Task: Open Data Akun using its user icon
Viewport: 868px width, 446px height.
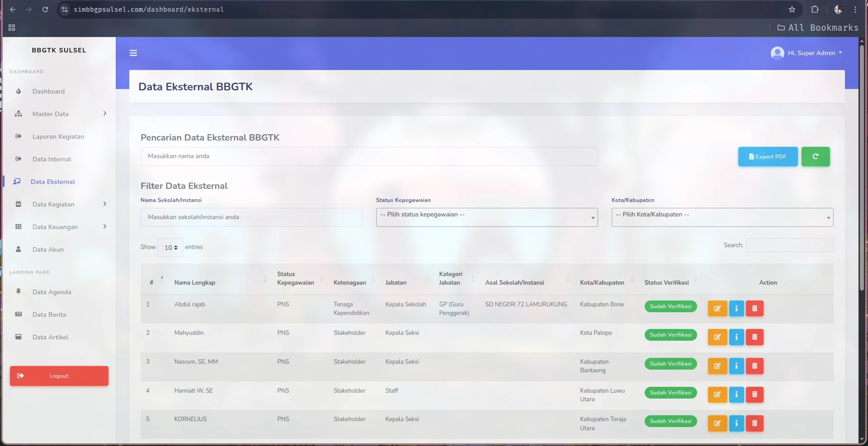Action: coord(18,249)
